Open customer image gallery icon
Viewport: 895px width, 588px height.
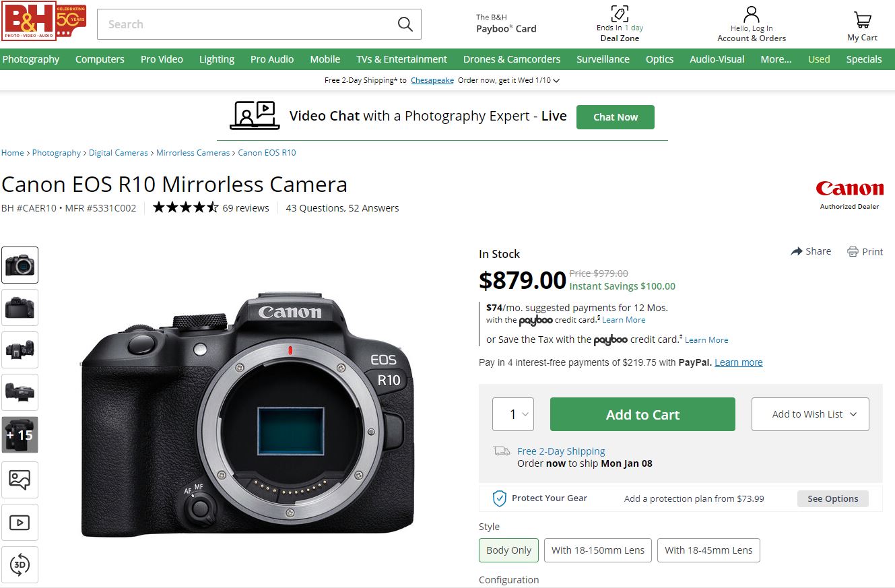pos(20,480)
